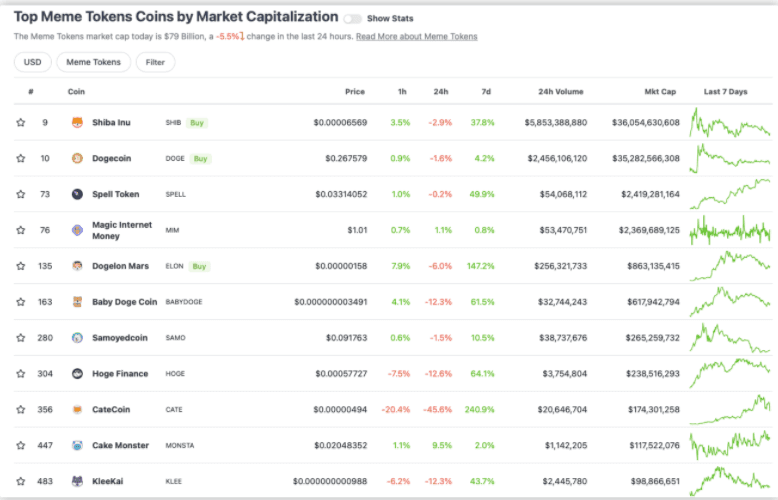Click the BABYDOGE ticker text
This screenshot has width=778, height=500.
[184, 302]
